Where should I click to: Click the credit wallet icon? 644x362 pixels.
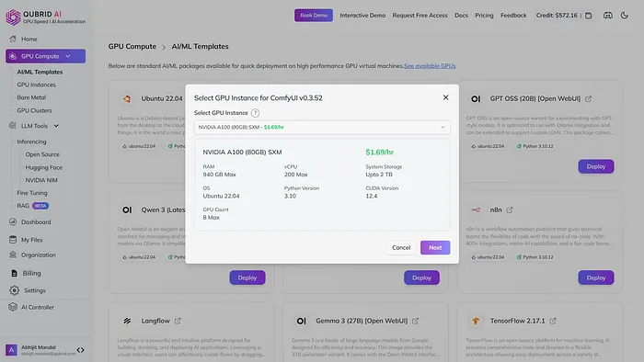point(589,16)
